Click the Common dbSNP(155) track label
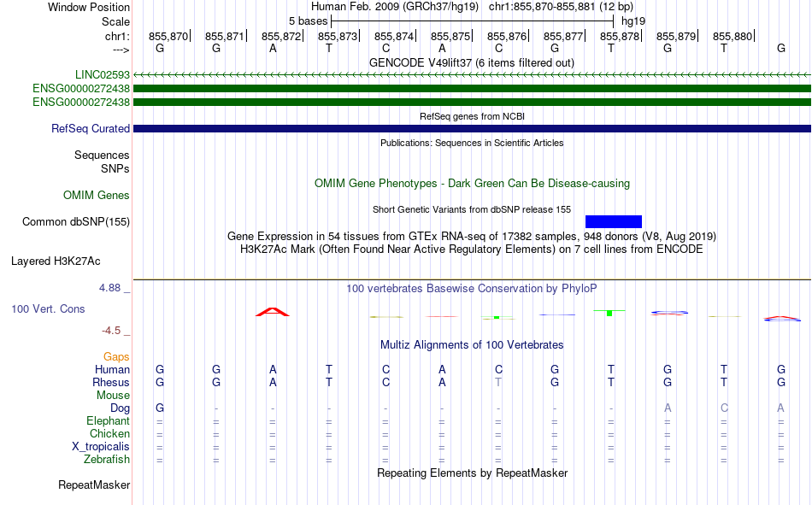The height and width of the screenshot is (505, 812). pyautogui.click(x=76, y=221)
